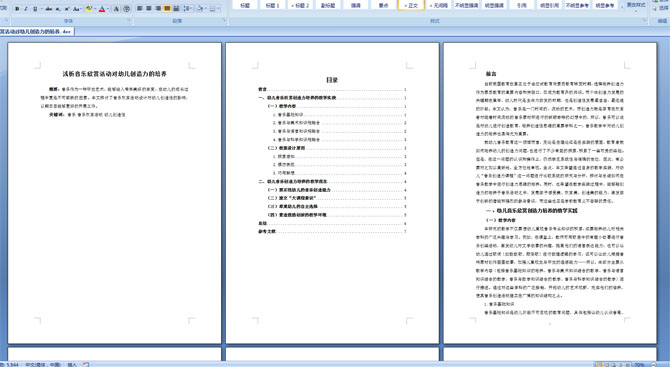670x367 pixels.
Task: Center the paragraph text
Action: point(149,9)
